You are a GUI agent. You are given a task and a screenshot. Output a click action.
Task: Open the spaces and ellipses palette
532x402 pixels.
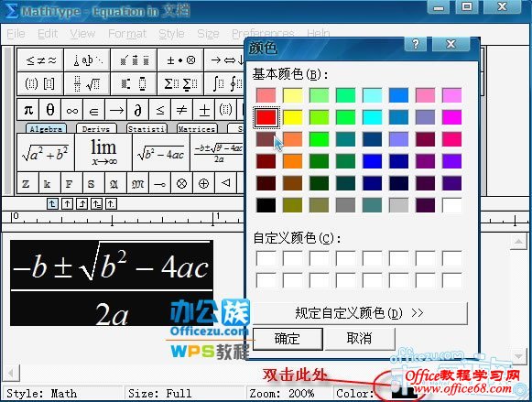tap(87, 60)
